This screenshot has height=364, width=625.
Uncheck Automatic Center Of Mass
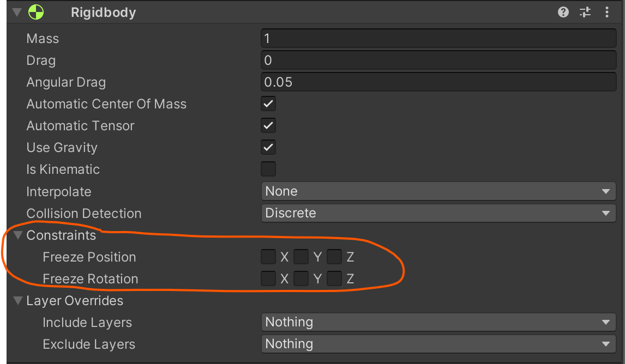coord(268,104)
